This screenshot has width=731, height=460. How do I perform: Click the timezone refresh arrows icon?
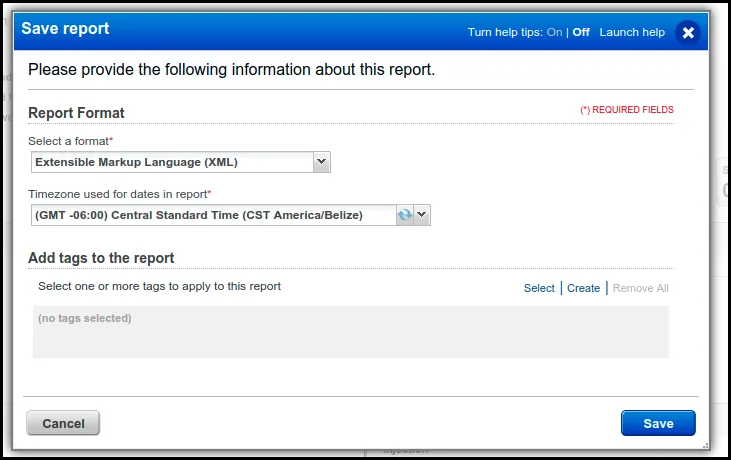(405, 215)
